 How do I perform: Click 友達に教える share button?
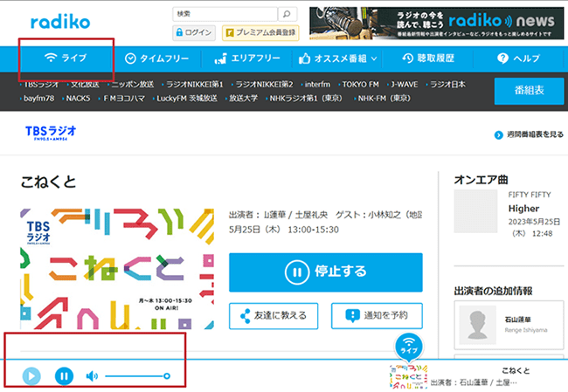point(274,316)
